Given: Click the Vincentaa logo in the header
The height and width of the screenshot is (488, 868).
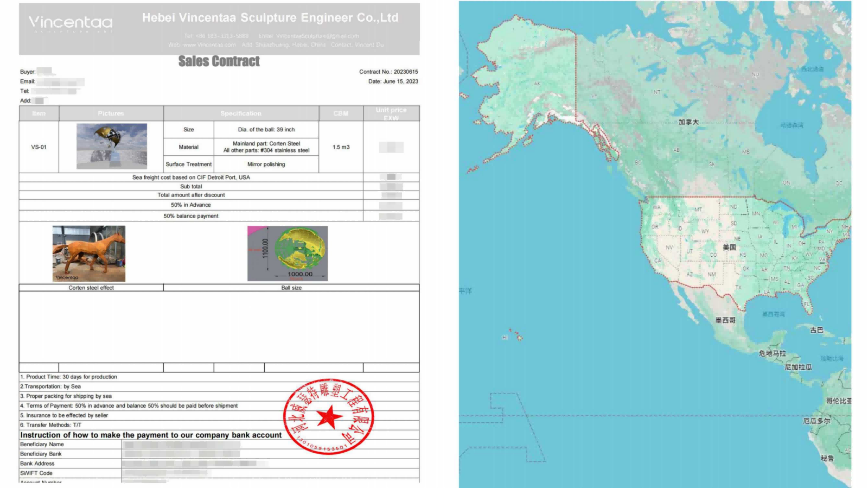Looking at the screenshot, I should (x=71, y=23).
